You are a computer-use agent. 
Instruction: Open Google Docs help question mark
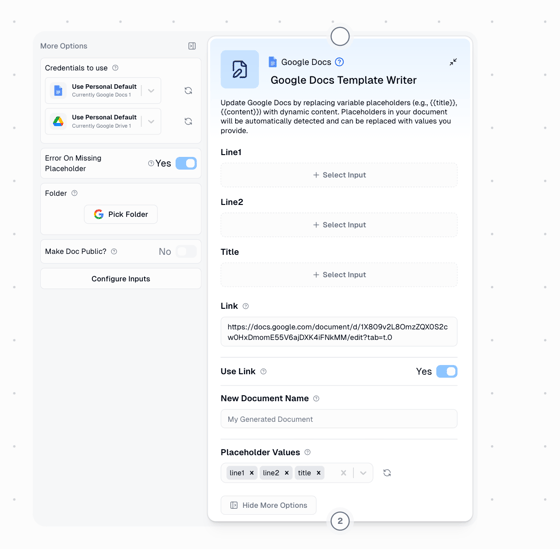pyautogui.click(x=339, y=62)
